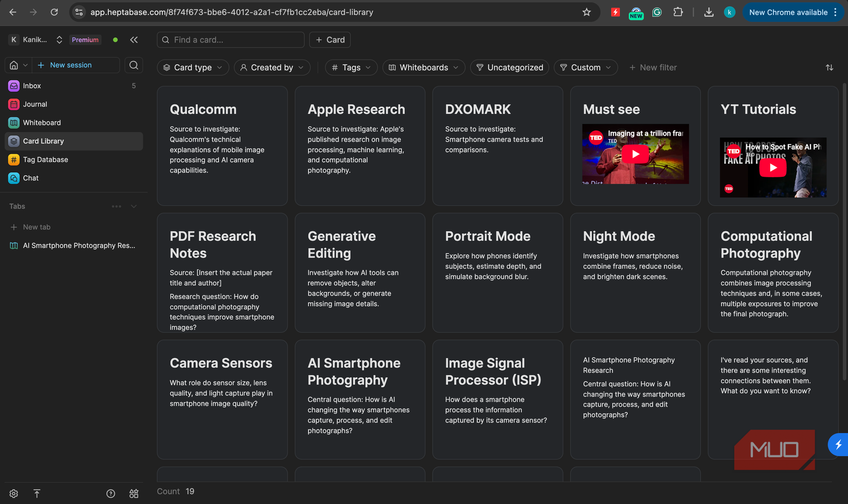Reload the page in Chrome
Viewport: 848px width, 504px height.
[54, 12]
